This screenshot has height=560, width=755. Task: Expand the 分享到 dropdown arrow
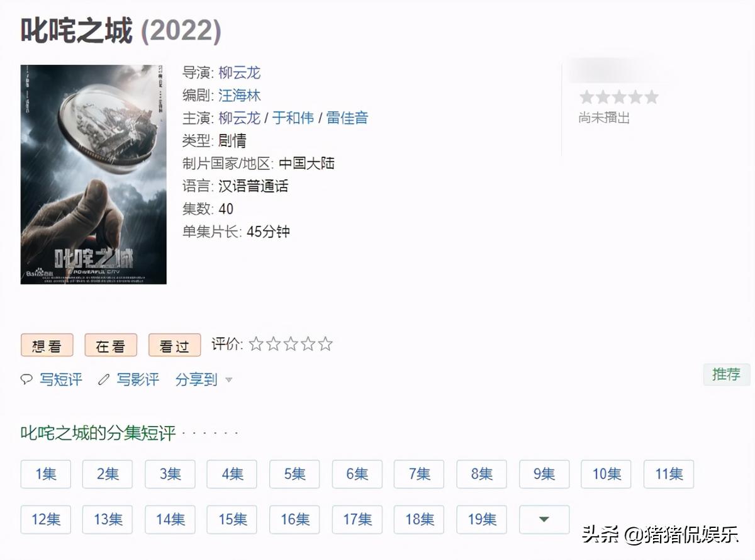[229, 380]
